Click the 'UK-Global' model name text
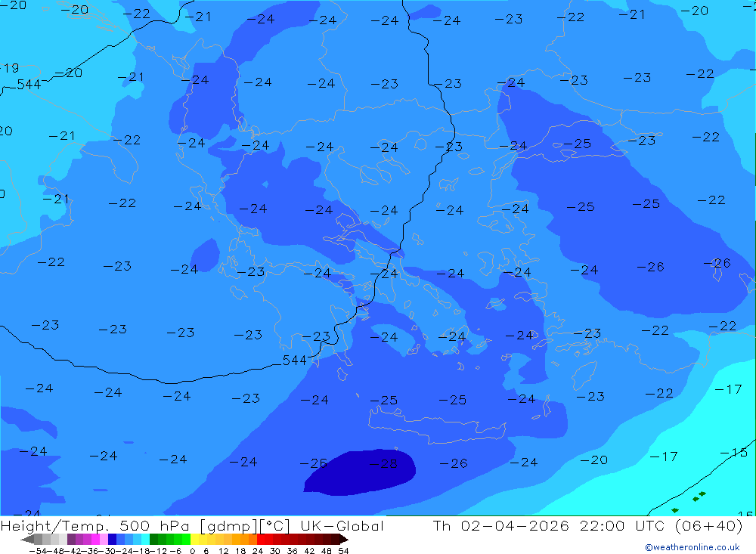756x554 pixels. [x=342, y=525]
